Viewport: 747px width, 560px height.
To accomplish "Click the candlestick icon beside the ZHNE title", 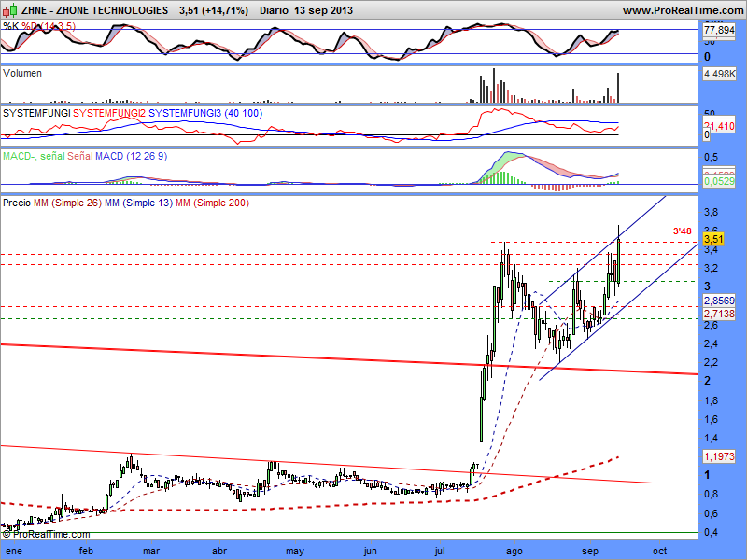I will click(x=10, y=10).
